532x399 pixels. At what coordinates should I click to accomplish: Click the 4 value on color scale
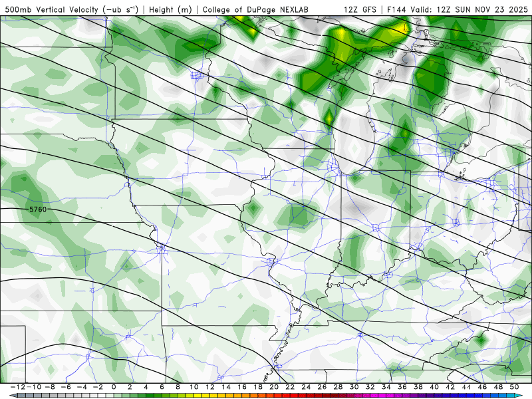click(x=146, y=387)
